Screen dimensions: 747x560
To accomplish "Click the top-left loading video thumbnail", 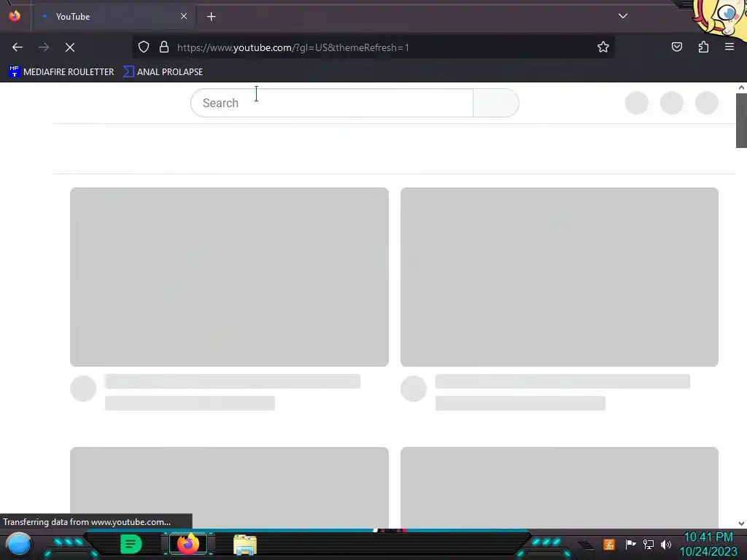I will pyautogui.click(x=229, y=276).
